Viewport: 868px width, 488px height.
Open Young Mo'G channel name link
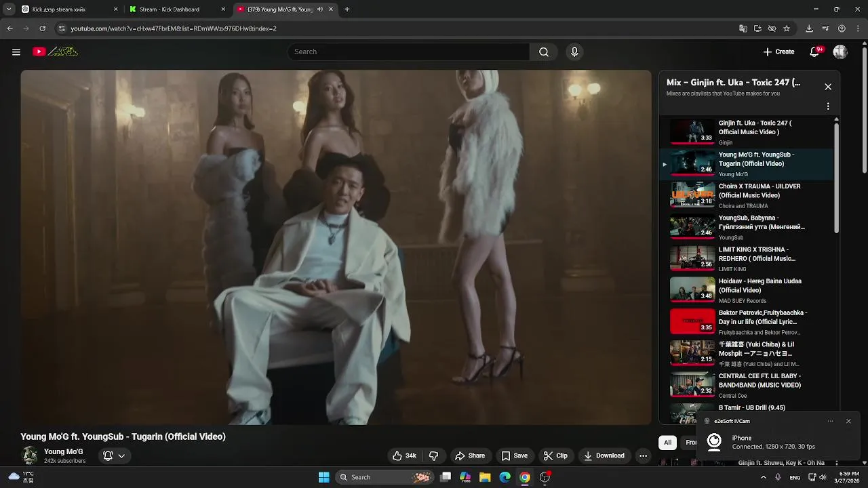pos(64,451)
